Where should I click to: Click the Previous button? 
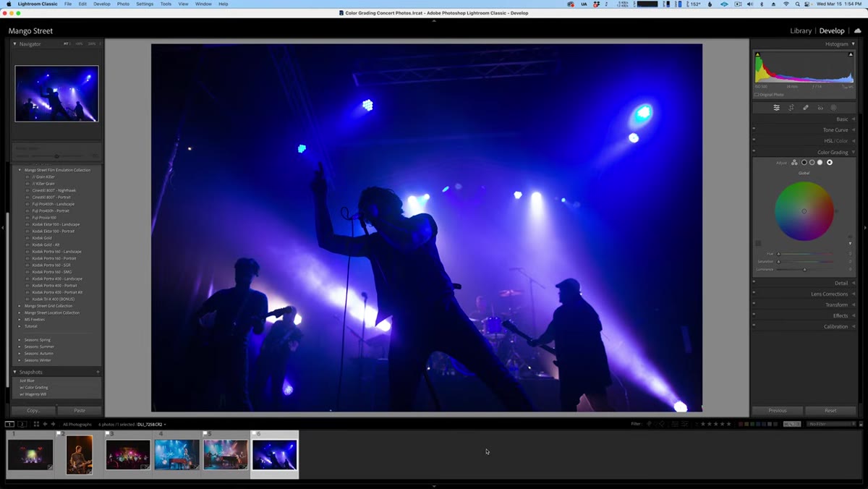pos(778,410)
